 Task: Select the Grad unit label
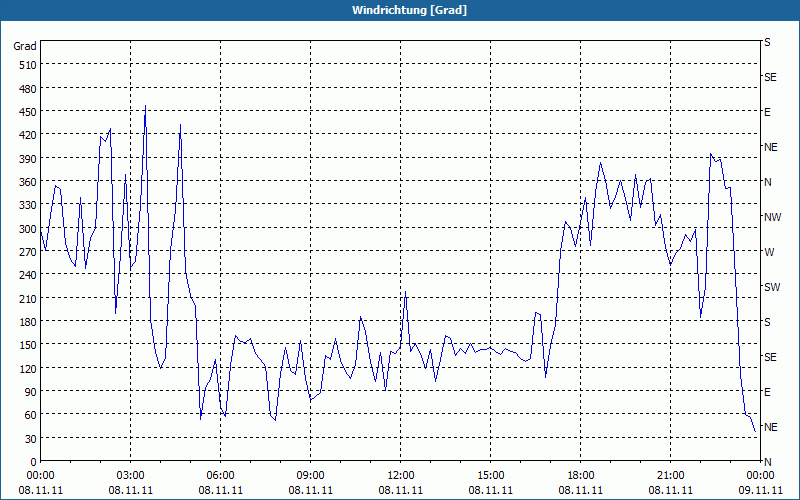(x=25, y=46)
